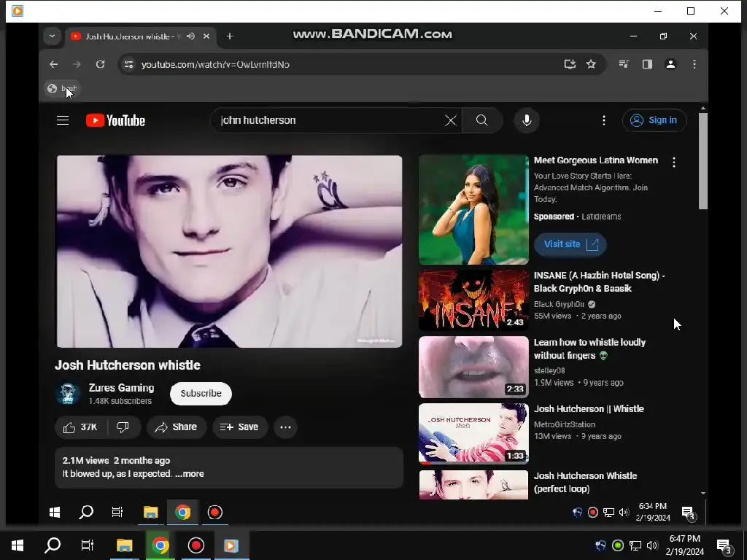Go to YouTube home via logo

(x=115, y=120)
